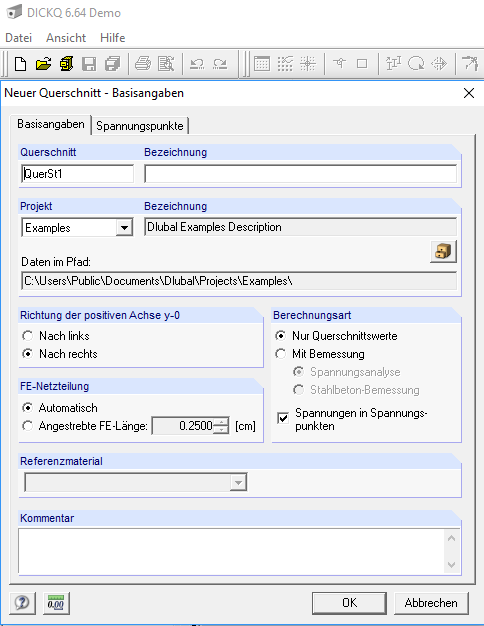Viewport: 484px width, 626px height.
Task: Open the Ansicht menu
Action: click(x=66, y=38)
